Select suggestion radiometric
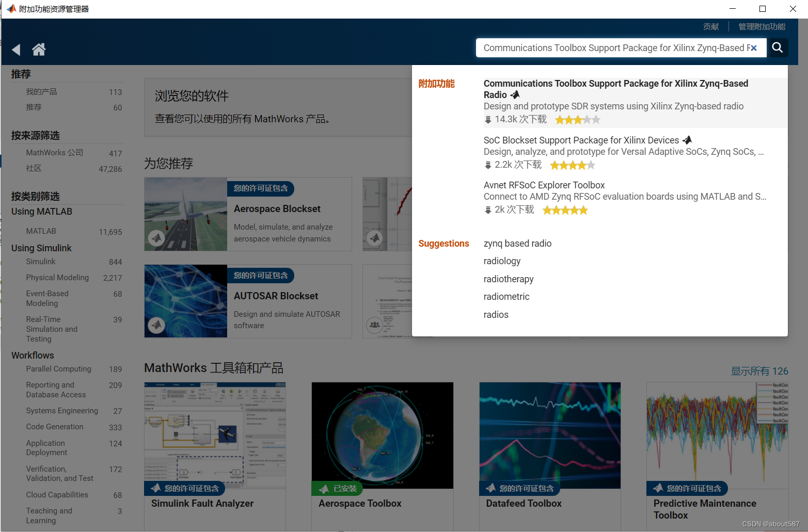 [506, 297]
